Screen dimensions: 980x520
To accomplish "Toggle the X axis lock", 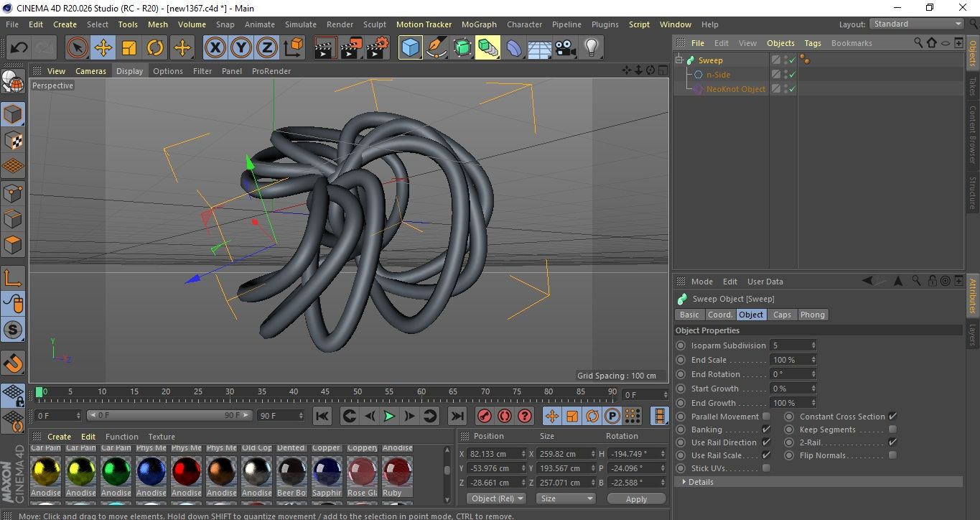I will (215, 48).
